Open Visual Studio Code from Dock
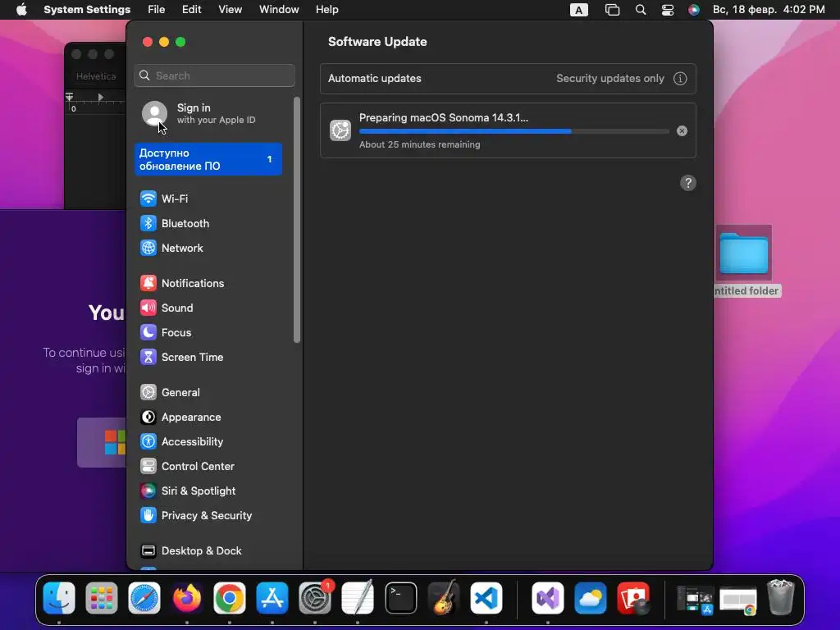Screen dimensions: 840x630 point(486,598)
